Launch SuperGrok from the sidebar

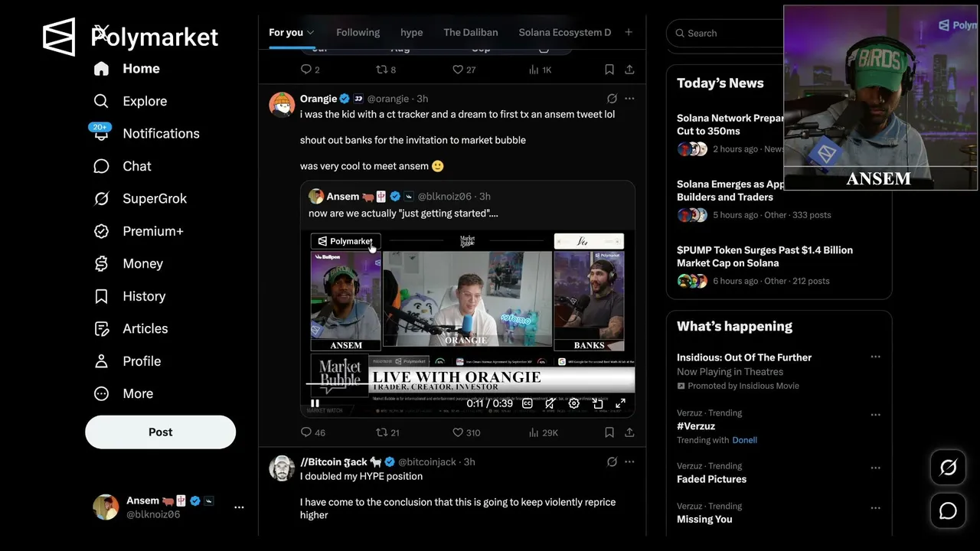[x=140, y=198]
